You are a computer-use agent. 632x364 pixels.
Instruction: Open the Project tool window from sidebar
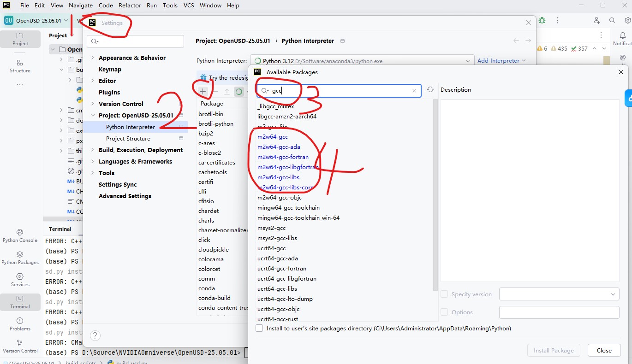(20, 39)
